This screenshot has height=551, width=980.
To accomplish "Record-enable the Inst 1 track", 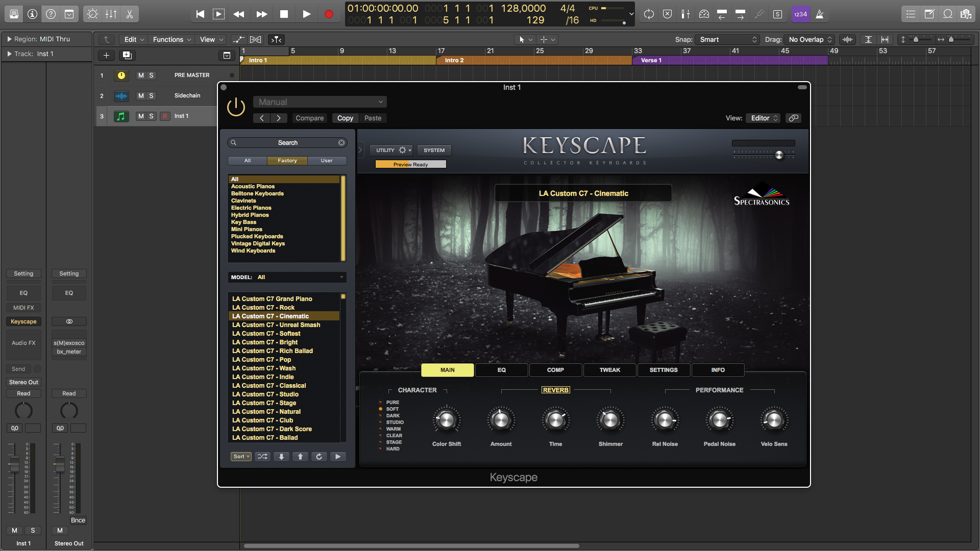I will coord(164,116).
